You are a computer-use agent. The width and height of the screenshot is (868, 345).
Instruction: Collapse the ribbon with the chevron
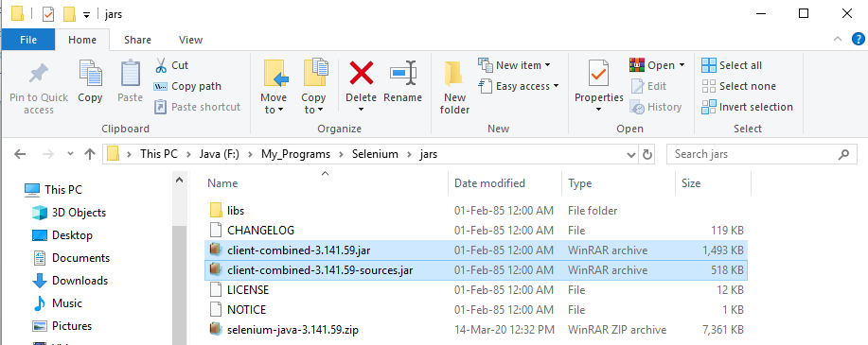(838, 40)
